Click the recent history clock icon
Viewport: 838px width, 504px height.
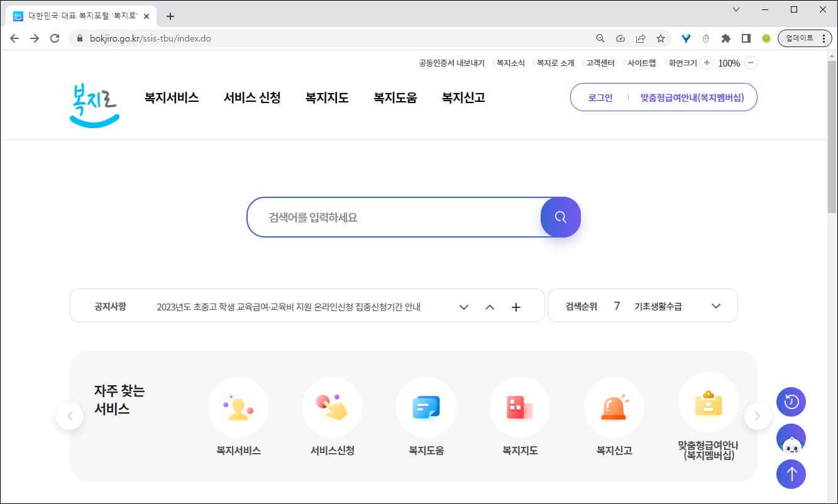(x=791, y=402)
